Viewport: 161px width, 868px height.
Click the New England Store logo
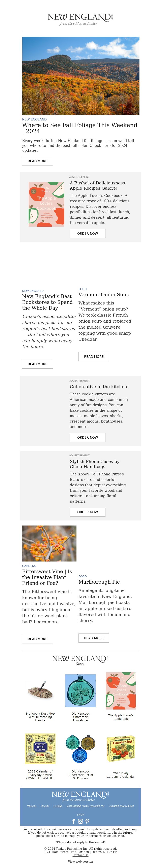click(x=80, y=660)
